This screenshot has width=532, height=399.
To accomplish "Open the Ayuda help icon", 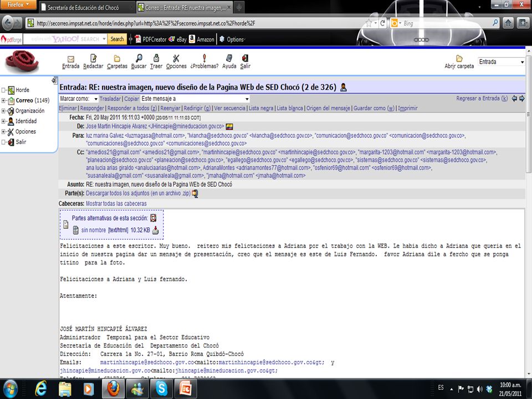I will [229, 58].
